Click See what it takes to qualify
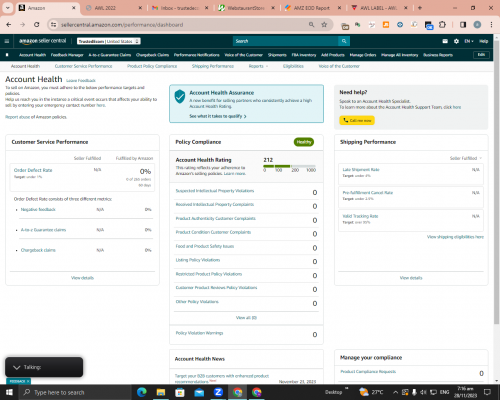Viewport: 500px width, 400px height. tap(218, 116)
